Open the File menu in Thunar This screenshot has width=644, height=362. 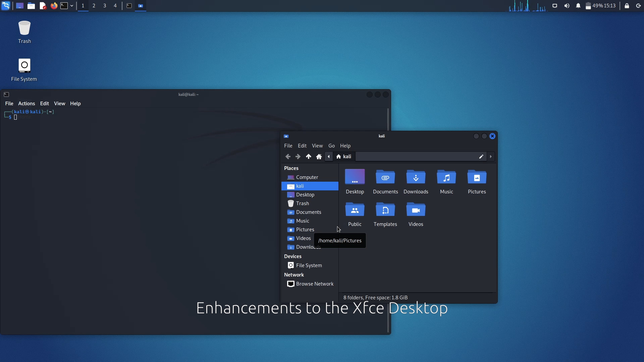point(288,145)
